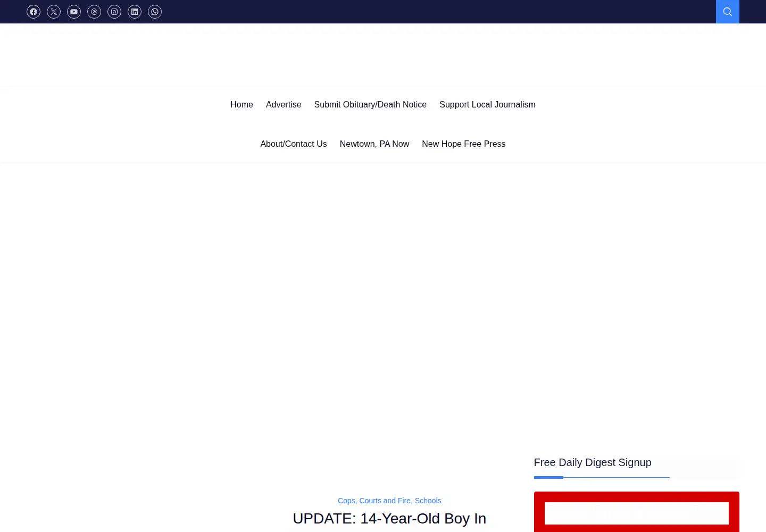766x532 pixels.
Task: Open the Advertise menu item
Action: click(284, 105)
